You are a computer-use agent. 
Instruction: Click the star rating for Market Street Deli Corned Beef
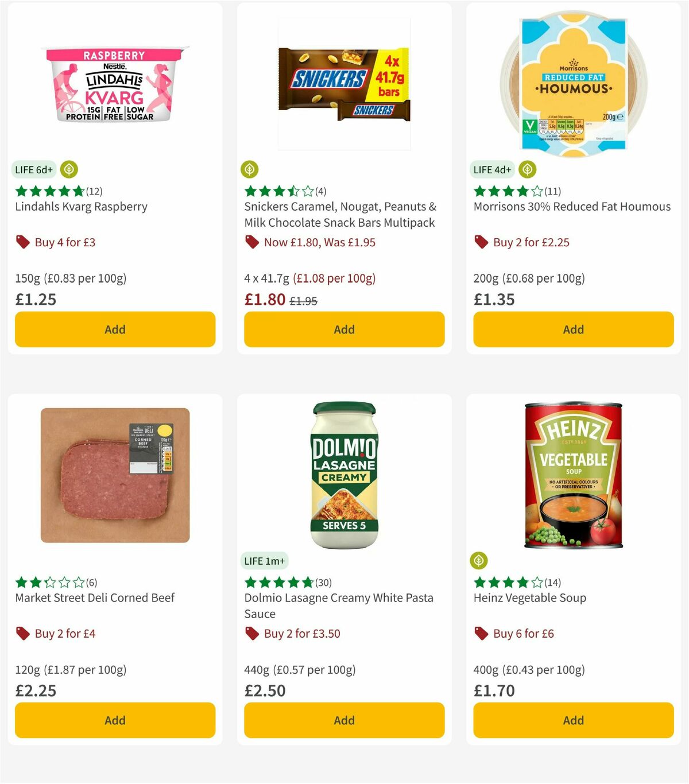pos(49,582)
